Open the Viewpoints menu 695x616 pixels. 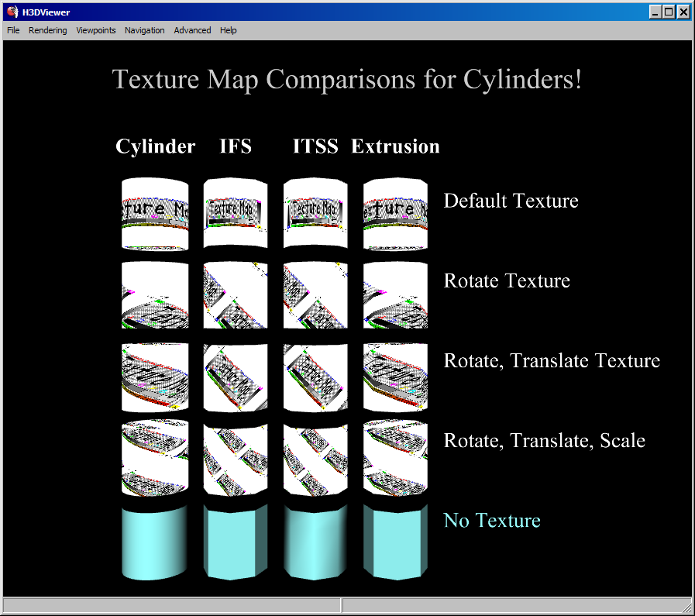coord(96,30)
